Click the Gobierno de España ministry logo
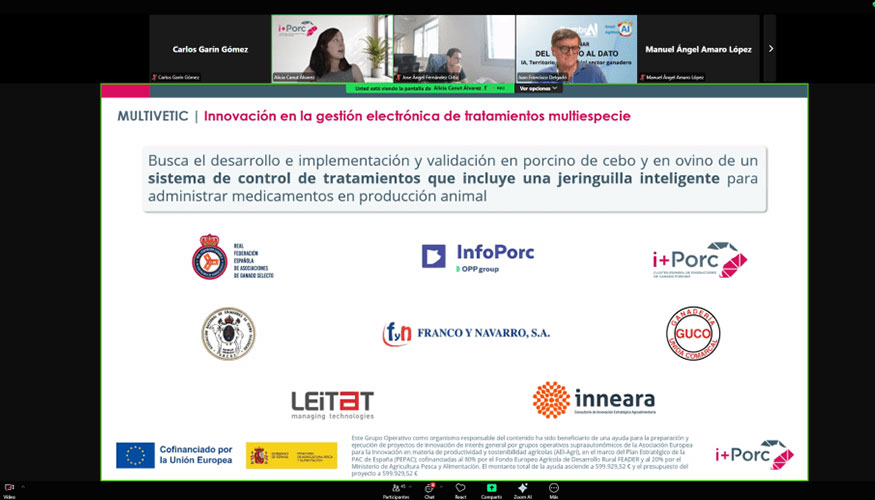Image resolution: width=875 pixels, height=500 pixels. [x=291, y=455]
